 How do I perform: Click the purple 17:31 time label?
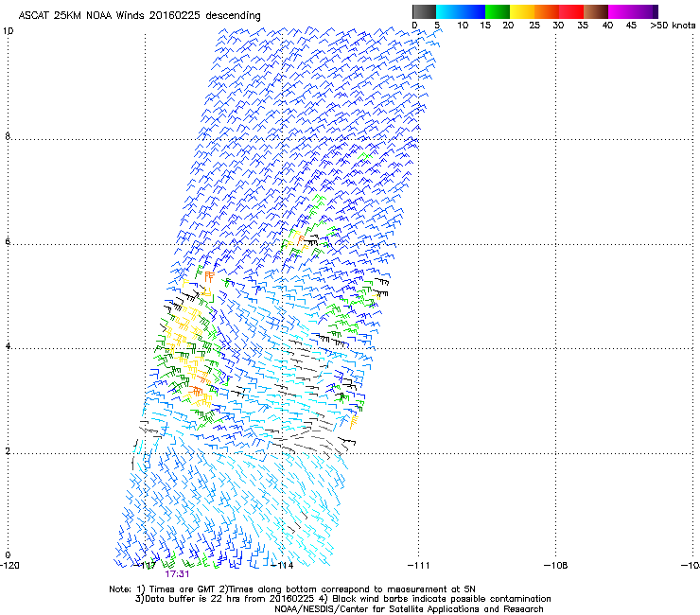click(177, 574)
